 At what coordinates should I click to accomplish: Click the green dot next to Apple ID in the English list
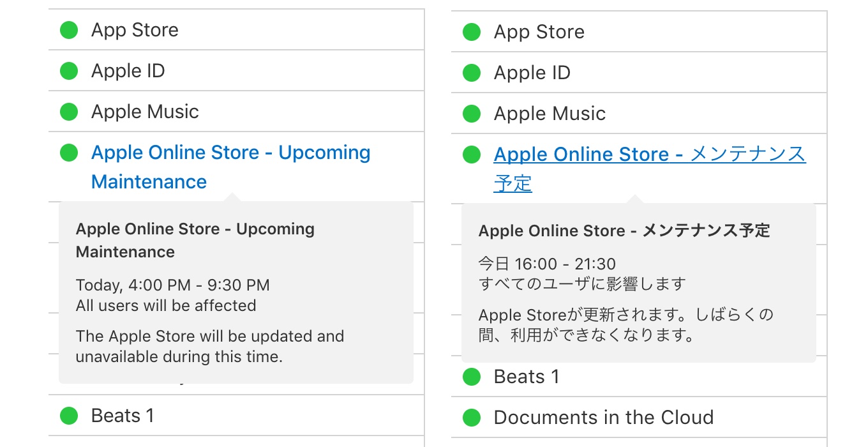point(69,71)
